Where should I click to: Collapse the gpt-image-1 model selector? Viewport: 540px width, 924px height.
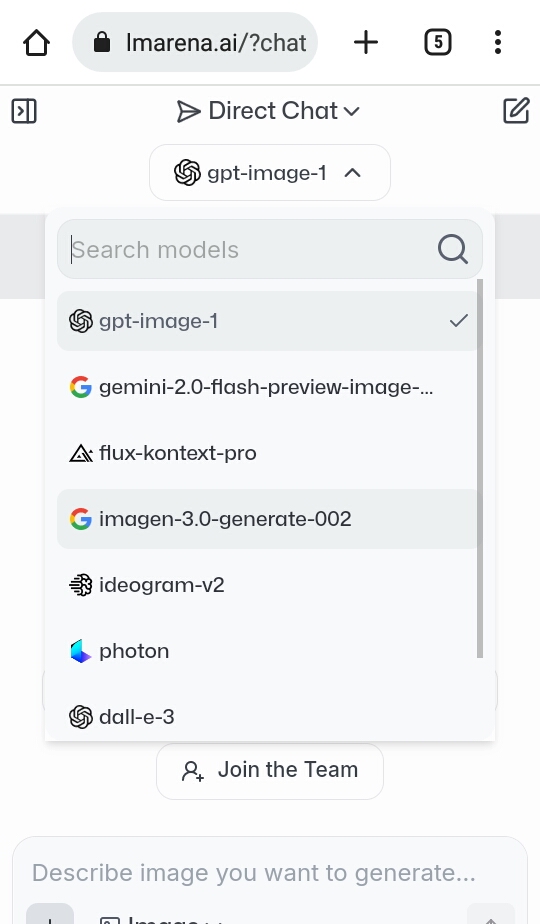click(x=270, y=173)
